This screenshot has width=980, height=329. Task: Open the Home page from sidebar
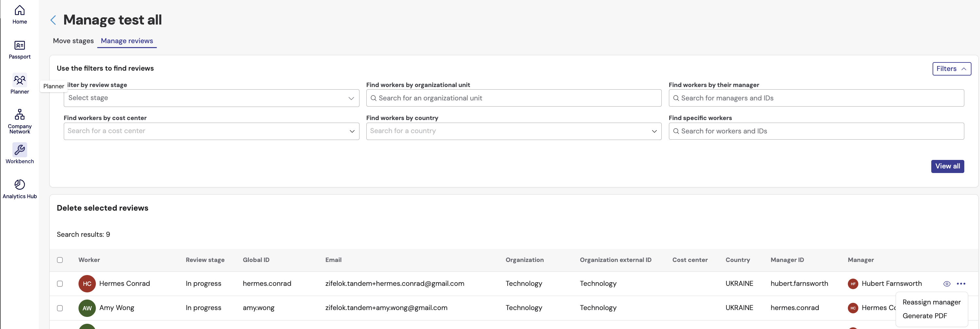click(x=19, y=14)
